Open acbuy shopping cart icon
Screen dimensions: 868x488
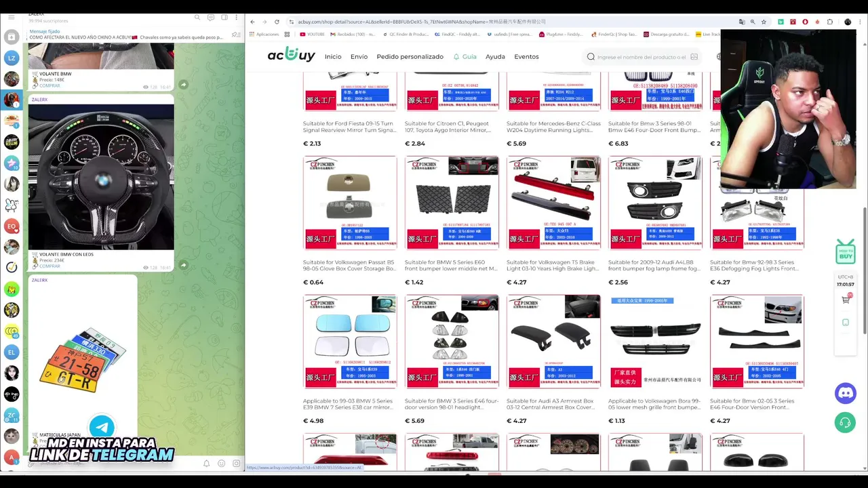coord(846,300)
